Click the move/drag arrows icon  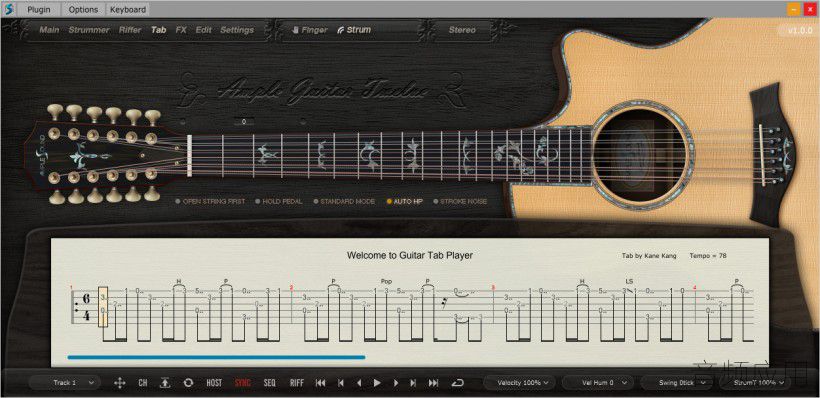pyautogui.click(x=119, y=383)
